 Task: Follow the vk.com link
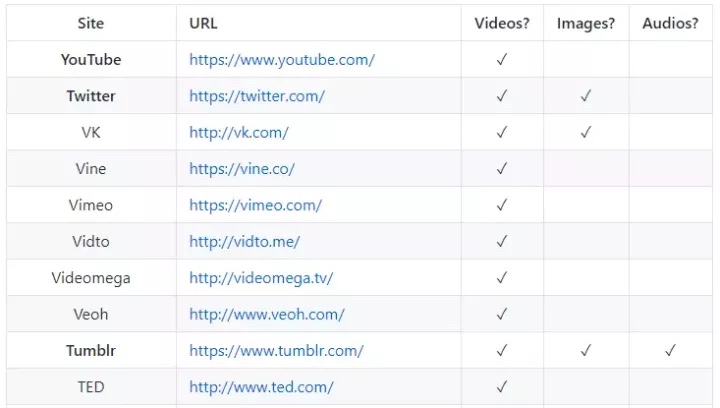[239, 132]
